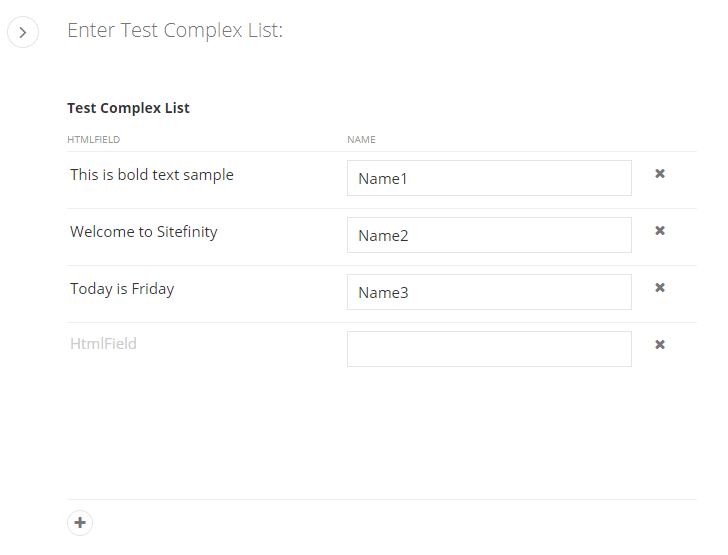Select the 'Test Complex List' label

tap(128, 108)
